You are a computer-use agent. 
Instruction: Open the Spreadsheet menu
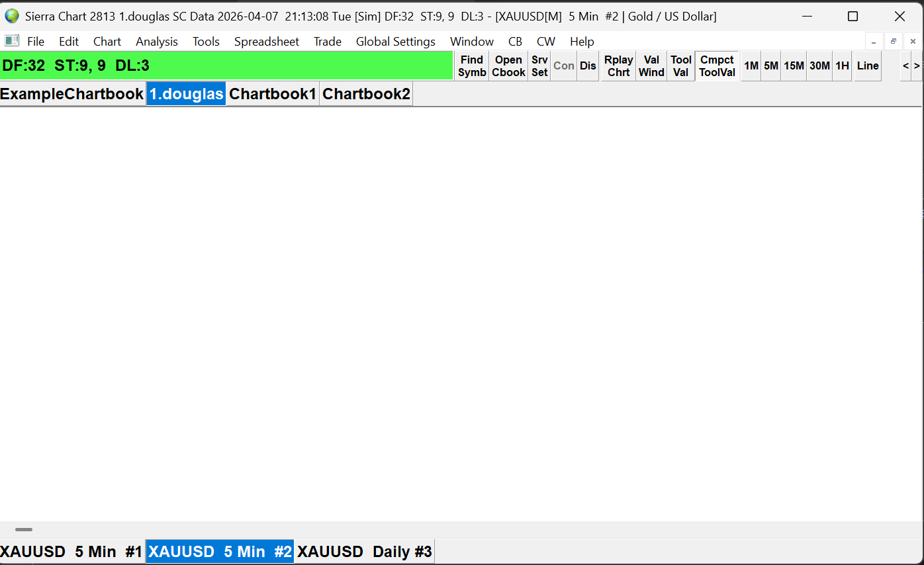267,42
